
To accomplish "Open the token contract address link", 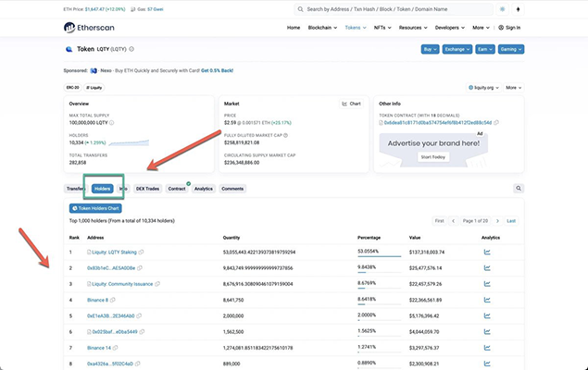I will click(438, 123).
